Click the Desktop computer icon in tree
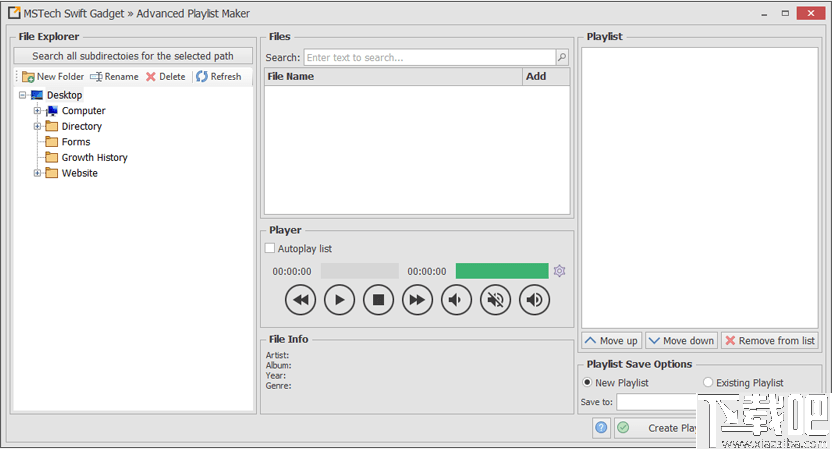The height and width of the screenshot is (449, 832). [x=37, y=95]
